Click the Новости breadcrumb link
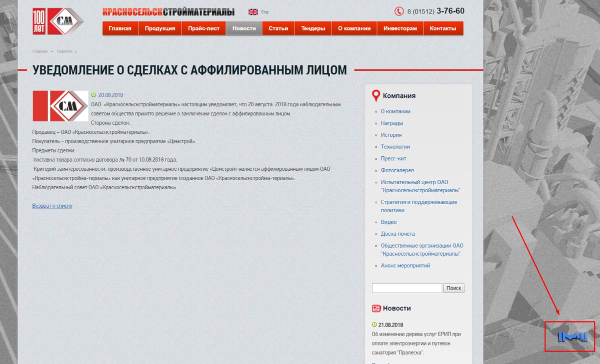The width and height of the screenshot is (600, 364). [x=64, y=51]
